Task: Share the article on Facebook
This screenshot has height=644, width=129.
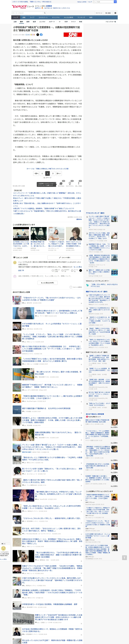Action: click(x=41, y=35)
